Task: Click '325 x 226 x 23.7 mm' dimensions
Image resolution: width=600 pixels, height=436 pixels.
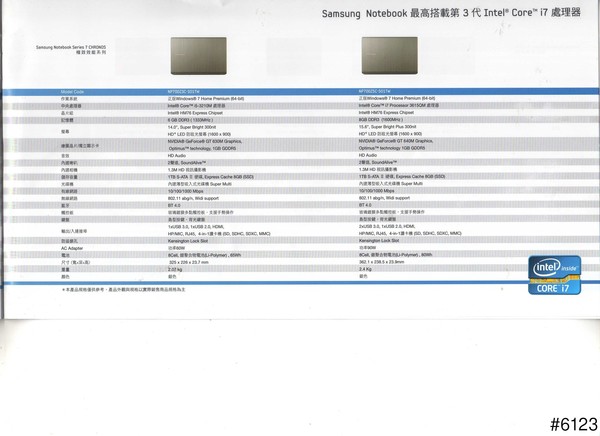Action: [189, 262]
